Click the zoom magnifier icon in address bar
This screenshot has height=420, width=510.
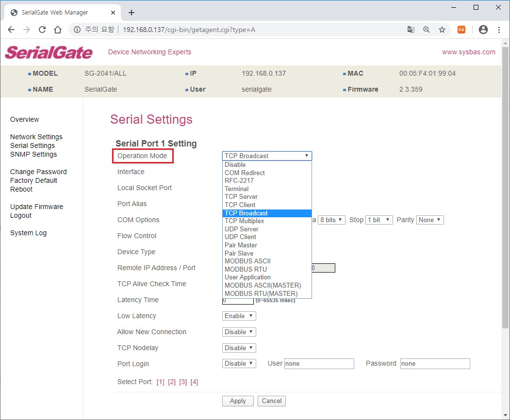426,29
